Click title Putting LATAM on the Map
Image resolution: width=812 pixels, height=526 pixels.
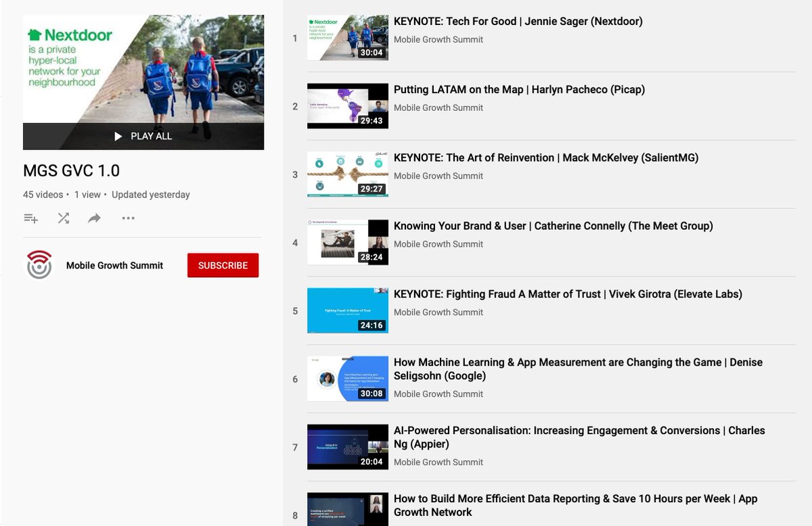pos(519,90)
